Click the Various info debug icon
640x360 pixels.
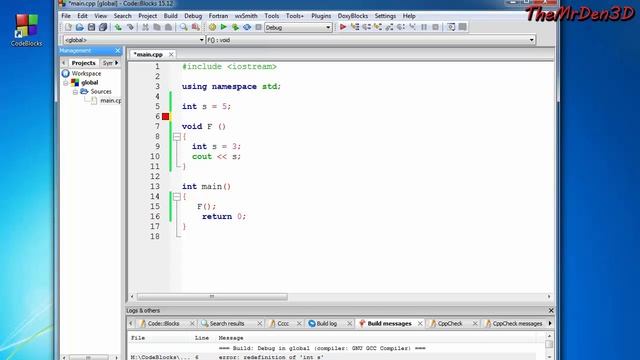point(462,27)
